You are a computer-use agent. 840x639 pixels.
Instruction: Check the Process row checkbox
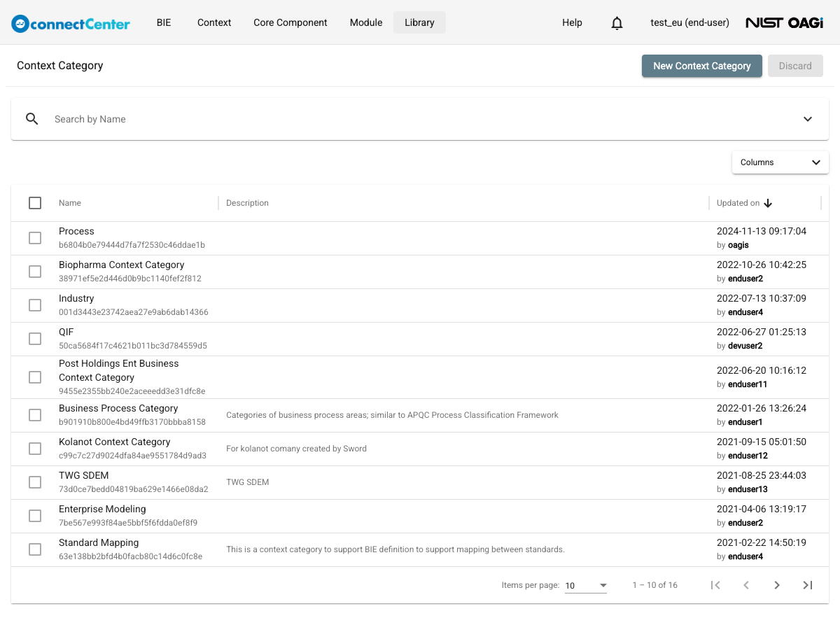click(35, 238)
